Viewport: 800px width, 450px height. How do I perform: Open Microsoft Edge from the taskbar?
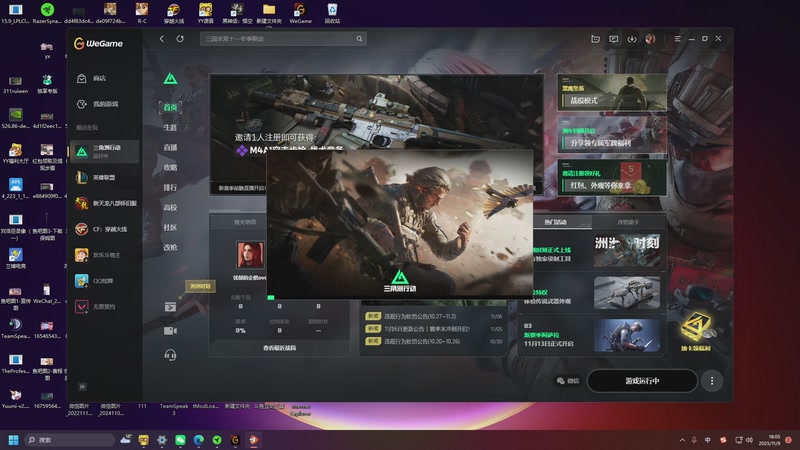tap(198, 440)
